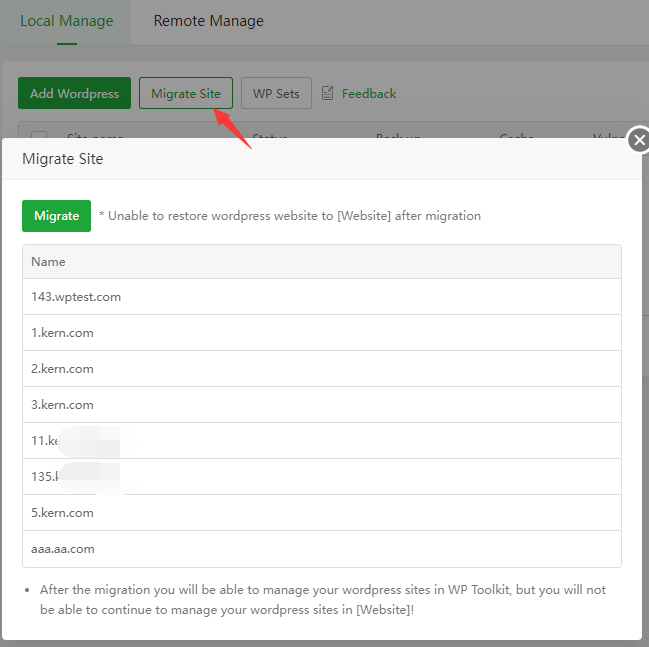Open the Remote Manage tab
The height and width of the screenshot is (647, 649).
[208, 21]
